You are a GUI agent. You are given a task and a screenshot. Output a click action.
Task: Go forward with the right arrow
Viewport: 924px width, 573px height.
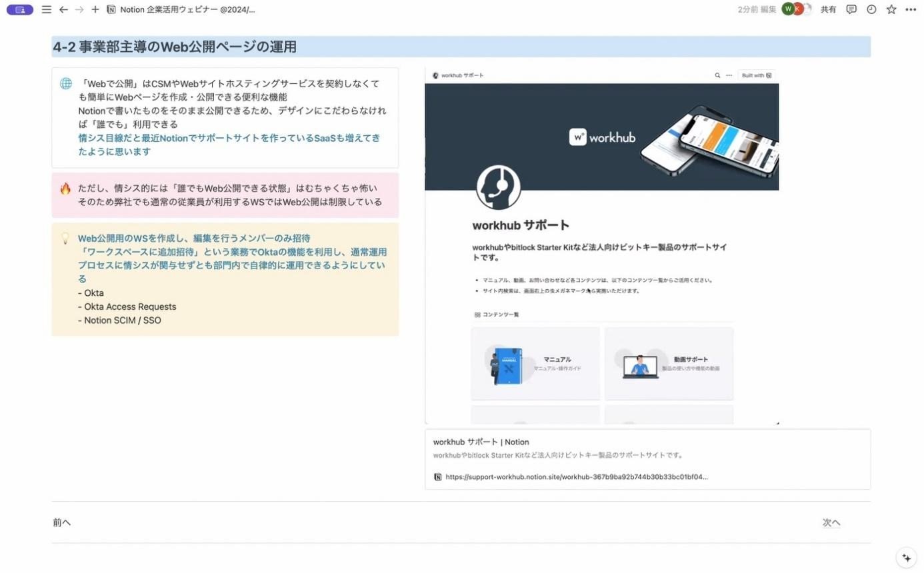point(79,9)
